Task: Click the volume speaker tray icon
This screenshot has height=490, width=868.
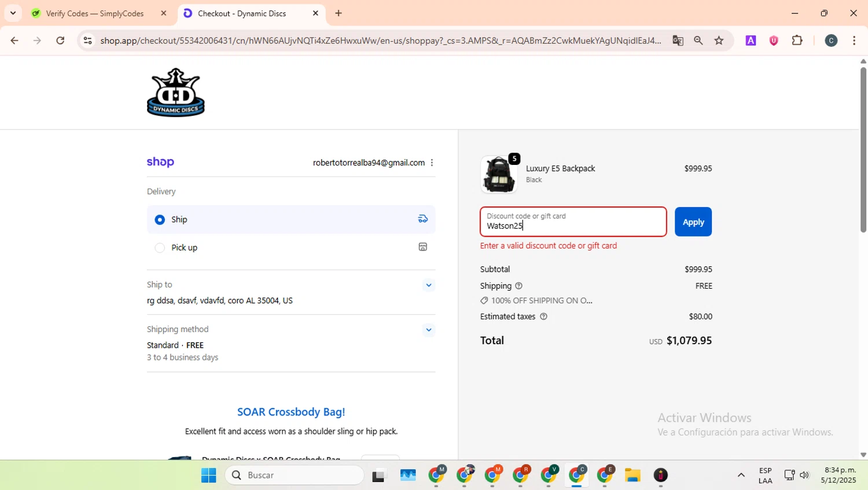Action: coord(804,476)
